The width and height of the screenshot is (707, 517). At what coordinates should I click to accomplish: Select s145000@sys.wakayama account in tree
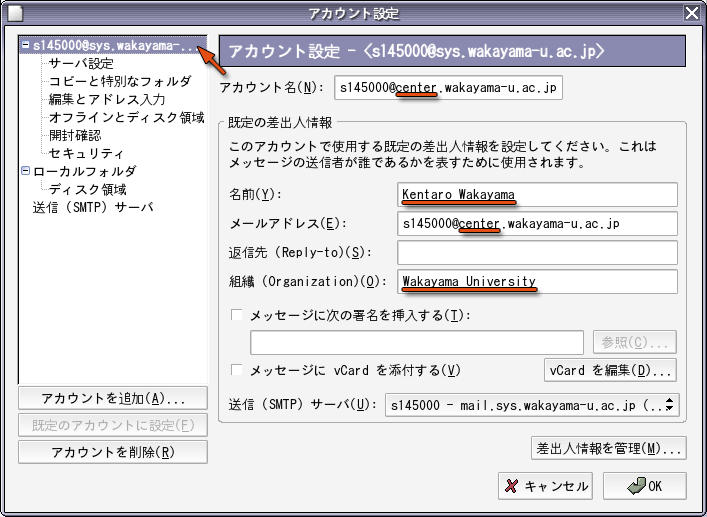(x=113, y=45)
